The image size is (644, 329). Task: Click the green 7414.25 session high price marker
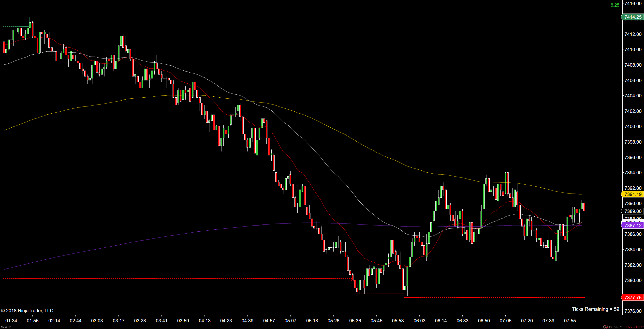click(632, 17)
